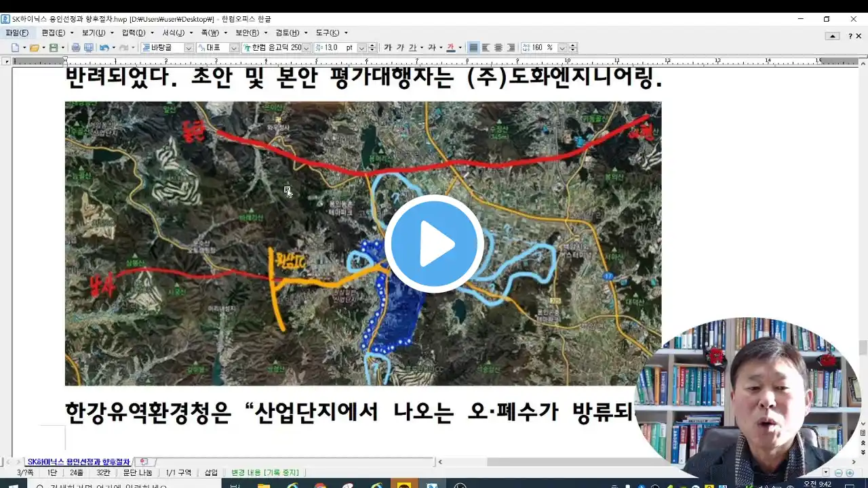This screenshot has height=488, width=868.
Task: Open the 도구(K) menu
Action: (x=328, y=33)
